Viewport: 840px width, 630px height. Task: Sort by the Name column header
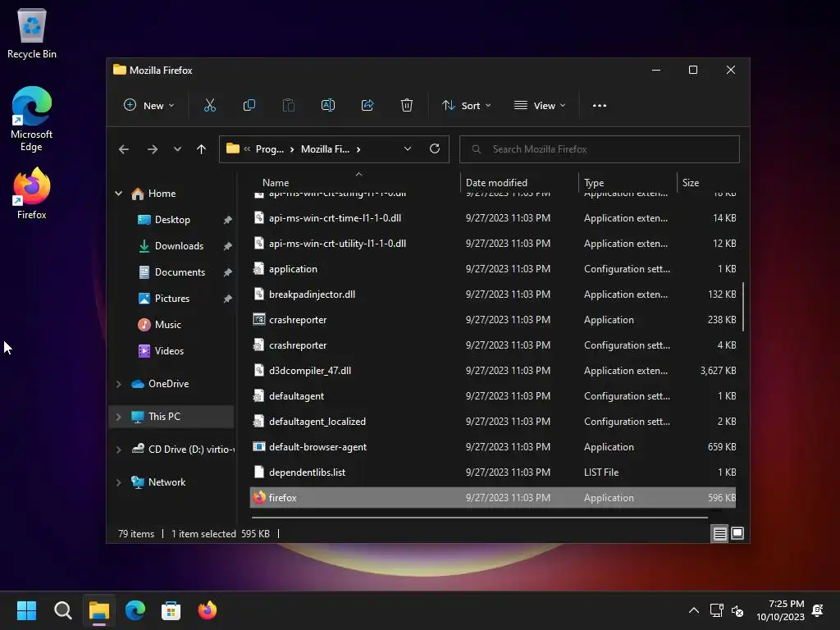[354, 183]
